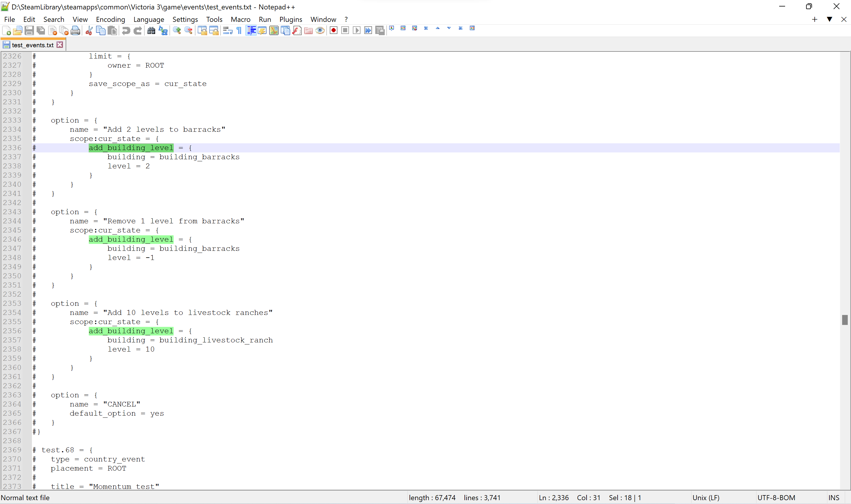Toggle Show All Characters pilcrow icon

click(239, 30)
